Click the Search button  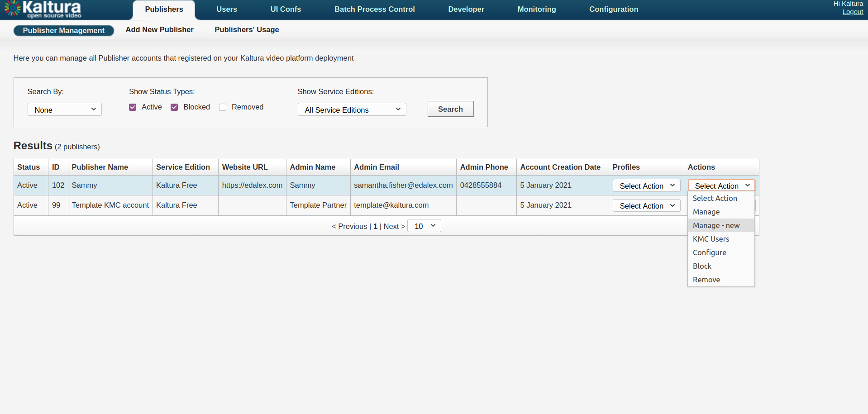450,109
